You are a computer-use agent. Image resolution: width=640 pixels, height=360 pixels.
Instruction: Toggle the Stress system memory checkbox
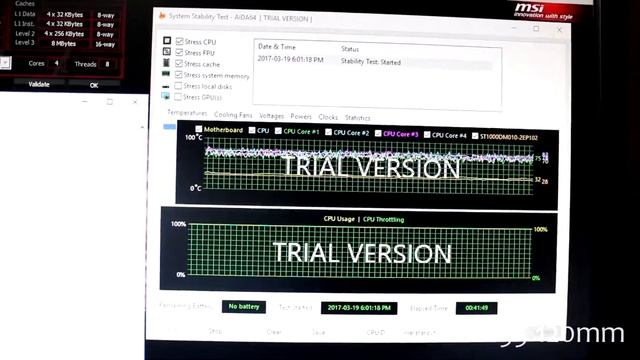(178, 75)
